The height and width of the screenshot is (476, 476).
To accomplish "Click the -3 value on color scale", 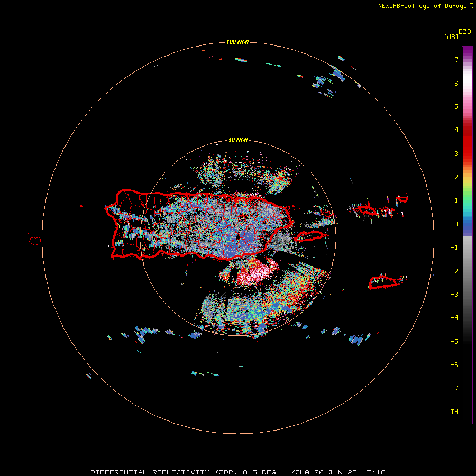I will [x=454, y=295].
